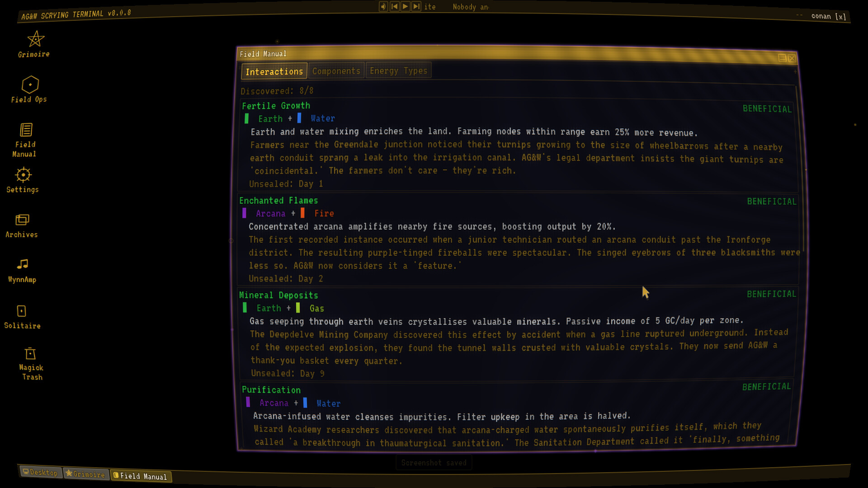Switch to the Components tab
The width and height of the screenshot is (868, 488).
[x=336, y=71]
